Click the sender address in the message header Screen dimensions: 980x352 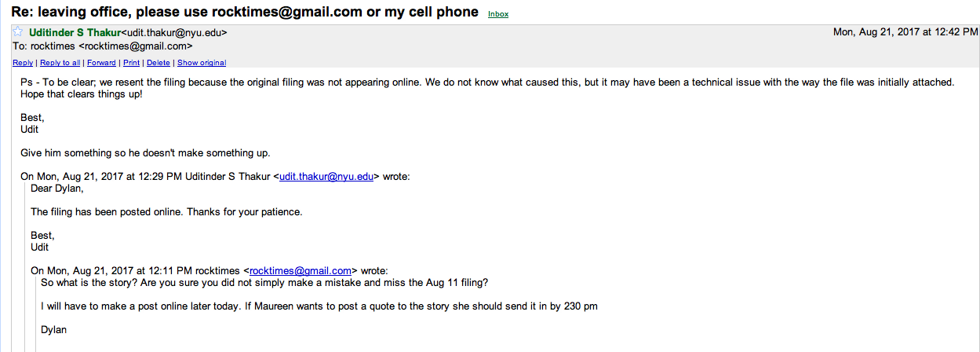click(x=175, y=32)
